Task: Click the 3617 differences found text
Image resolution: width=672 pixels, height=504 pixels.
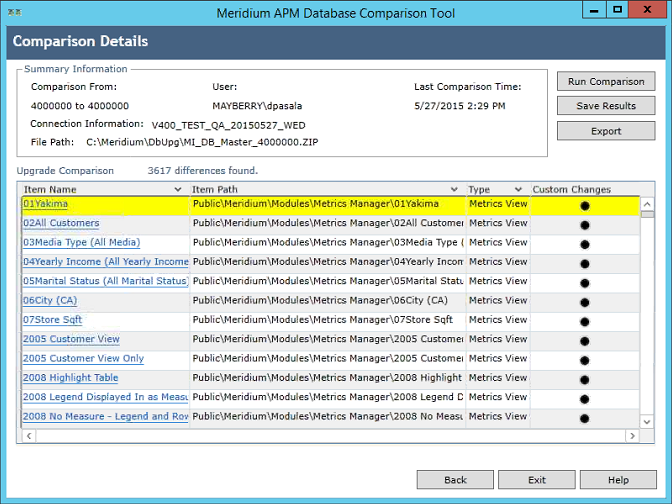Action: click(203, 171)
